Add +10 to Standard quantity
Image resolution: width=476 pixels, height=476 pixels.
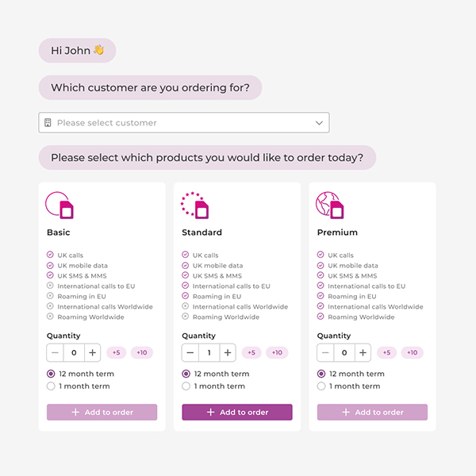[277, 352]
